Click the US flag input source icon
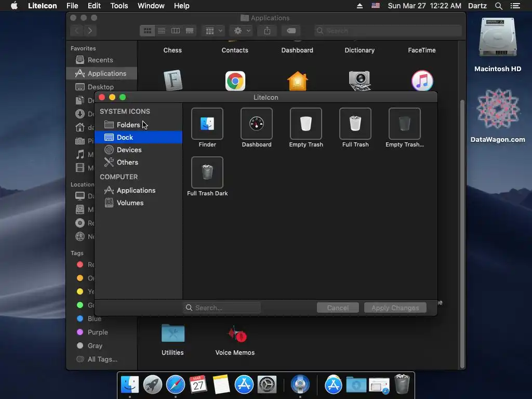This screenshot has width=532, height=399. click(376, 6)
